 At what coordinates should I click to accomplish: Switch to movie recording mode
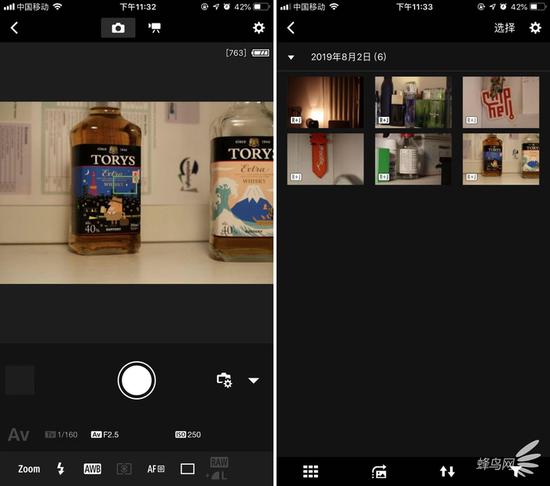154,28
